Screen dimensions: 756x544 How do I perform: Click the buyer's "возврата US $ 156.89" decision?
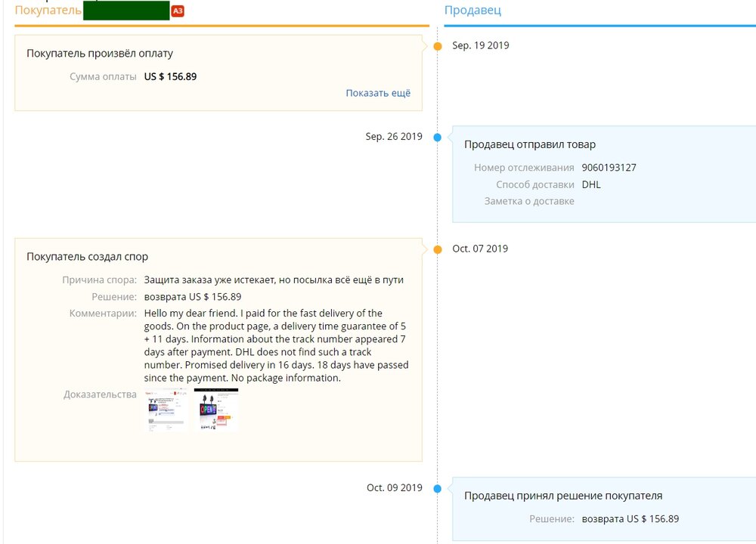coord(193,297)
